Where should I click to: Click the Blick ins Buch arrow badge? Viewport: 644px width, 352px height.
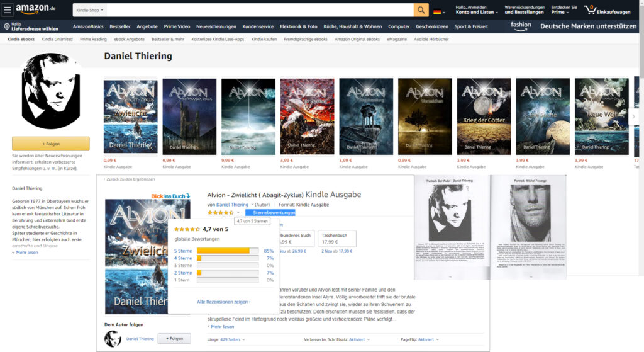pos(170,196)
